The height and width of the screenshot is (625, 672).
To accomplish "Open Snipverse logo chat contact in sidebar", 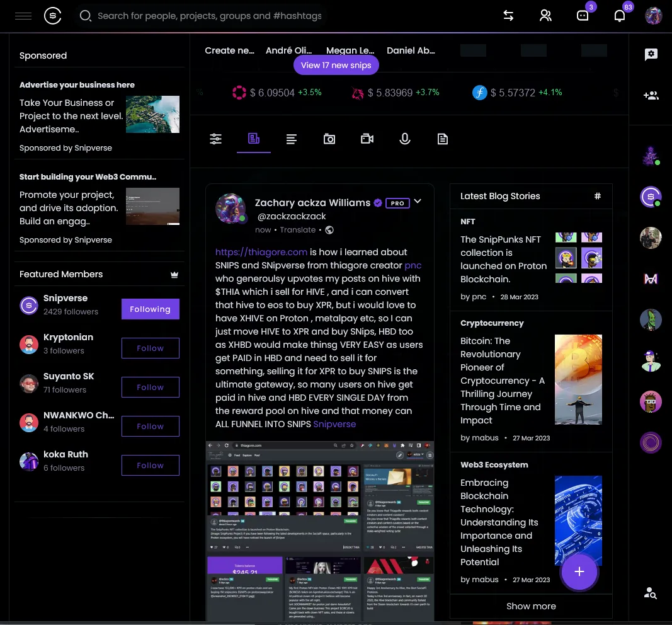I will click(x=651, y=197).
